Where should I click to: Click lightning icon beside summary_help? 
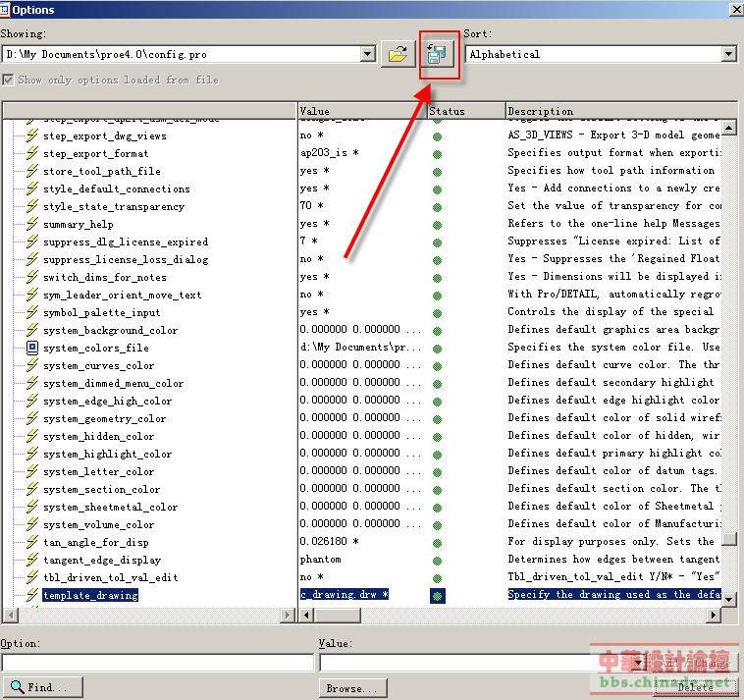31,224
